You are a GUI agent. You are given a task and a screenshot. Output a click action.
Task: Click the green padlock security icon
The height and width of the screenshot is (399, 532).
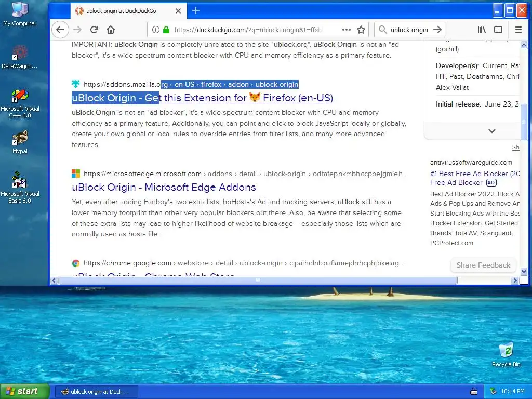click(x=166, y=30)
